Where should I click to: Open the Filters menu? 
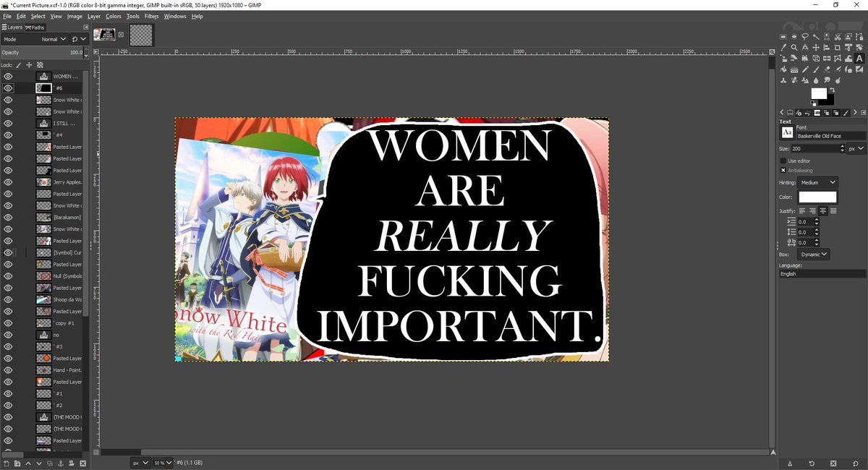point(151,16)
